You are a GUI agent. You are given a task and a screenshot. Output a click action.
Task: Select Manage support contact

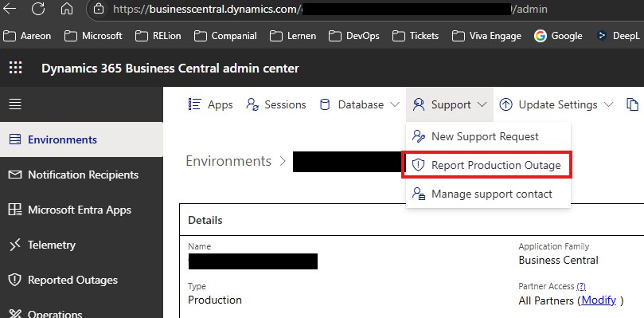[x=488, y=194]
